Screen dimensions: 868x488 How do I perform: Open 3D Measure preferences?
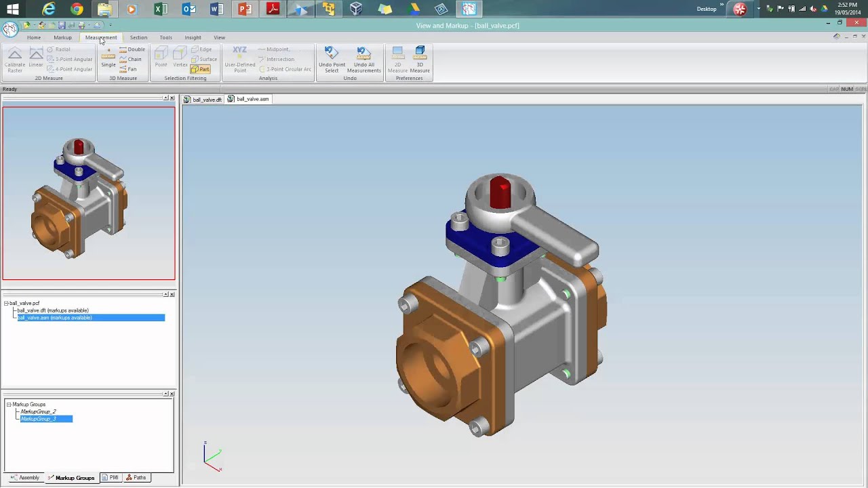coord(420,60)
